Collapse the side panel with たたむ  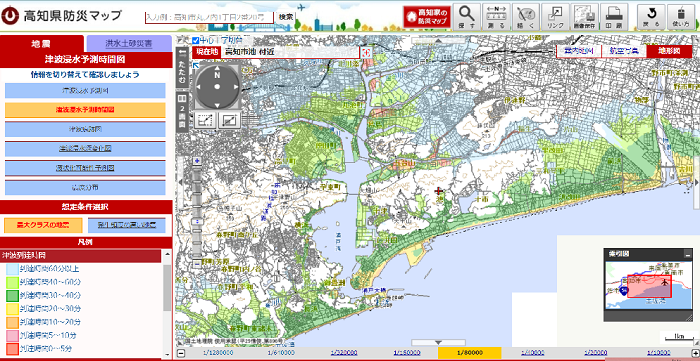[x=182, y=67]
